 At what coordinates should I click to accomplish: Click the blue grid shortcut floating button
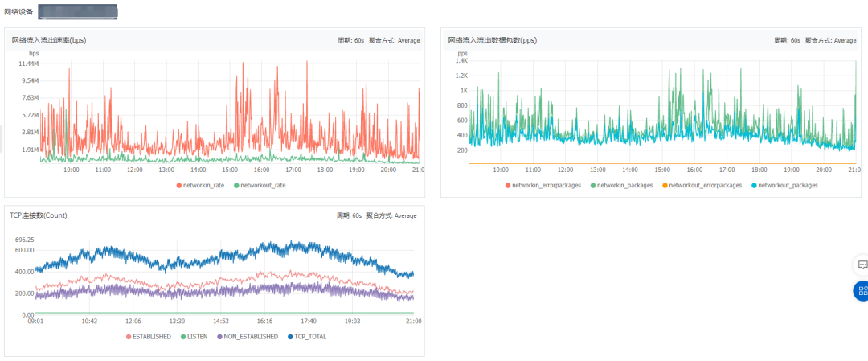[x=862, y=291]
